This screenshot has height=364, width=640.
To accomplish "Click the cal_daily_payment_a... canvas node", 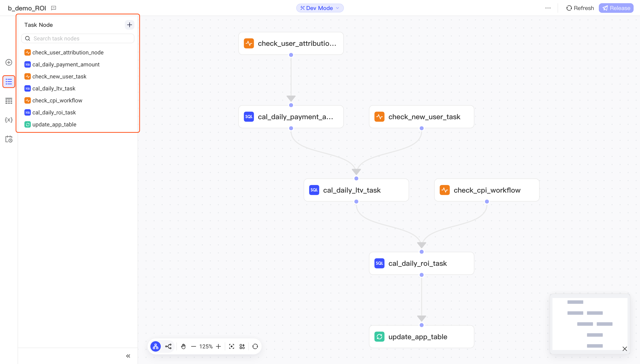I will (291, 117).
